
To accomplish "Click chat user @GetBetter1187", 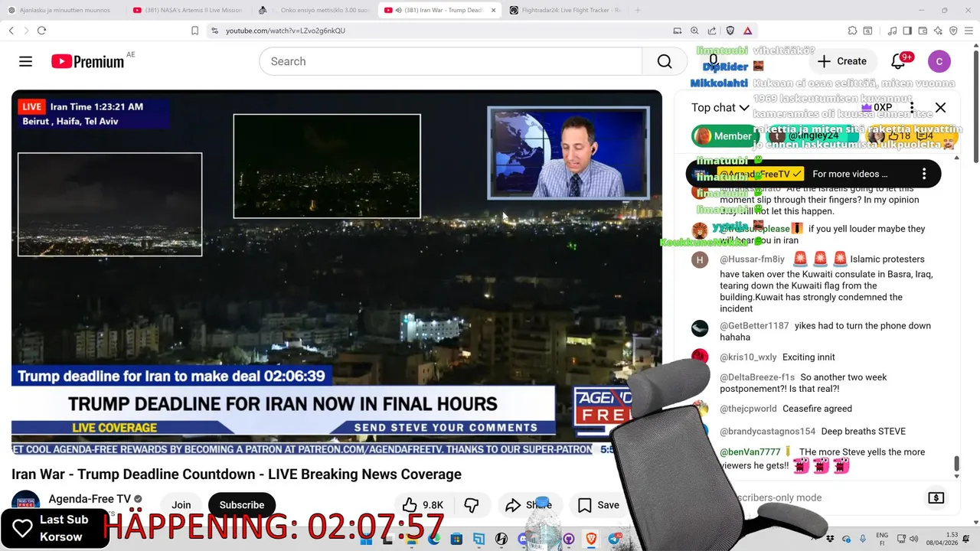I will pos(754,326).
